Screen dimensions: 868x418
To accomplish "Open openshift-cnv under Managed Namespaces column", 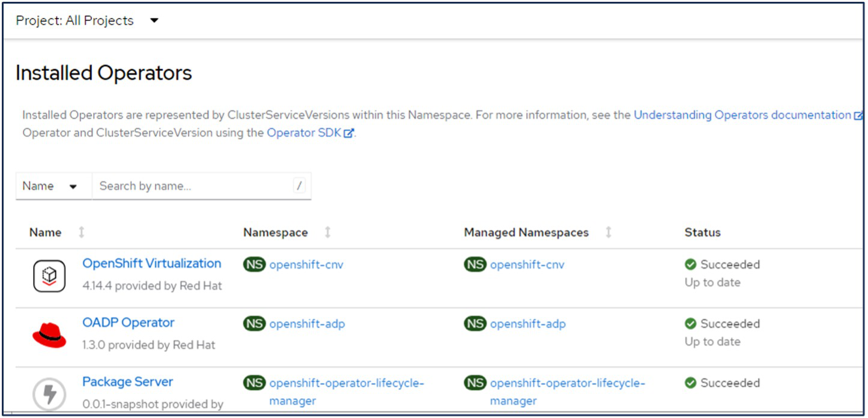I will point(527,265).
